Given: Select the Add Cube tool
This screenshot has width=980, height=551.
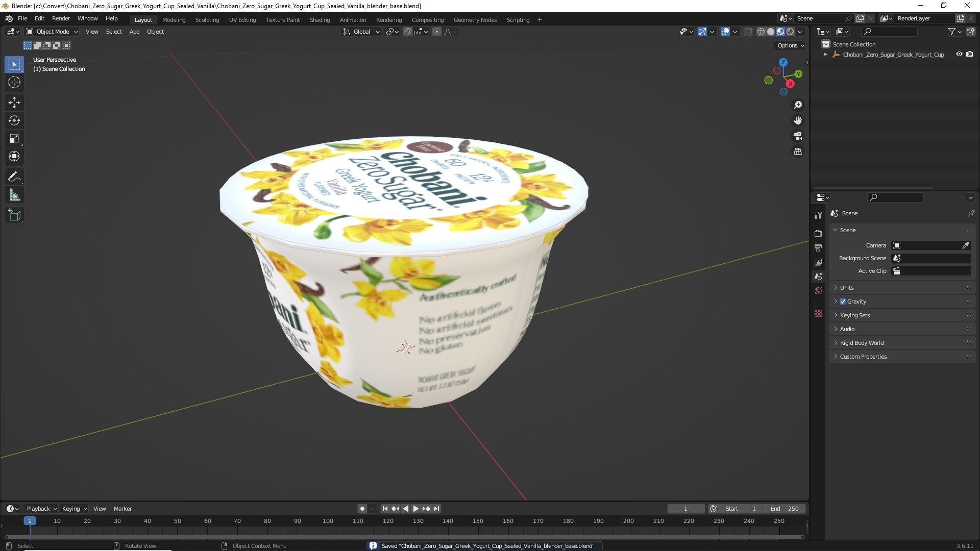Looking at the screenshot, I should (x=14, y=215).
